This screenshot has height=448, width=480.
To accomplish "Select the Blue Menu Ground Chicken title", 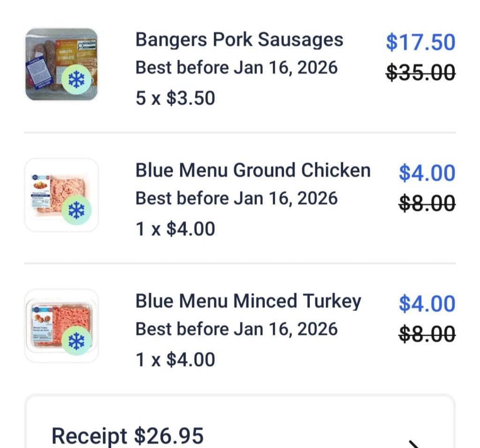I will point(253,170).
